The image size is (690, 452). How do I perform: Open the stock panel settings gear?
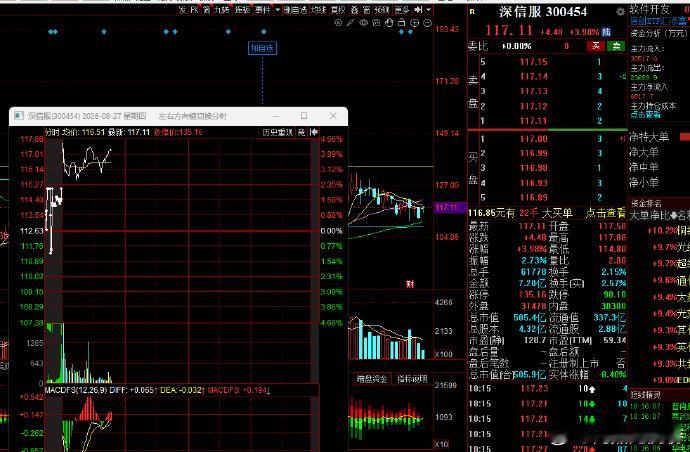click(620, 12)
